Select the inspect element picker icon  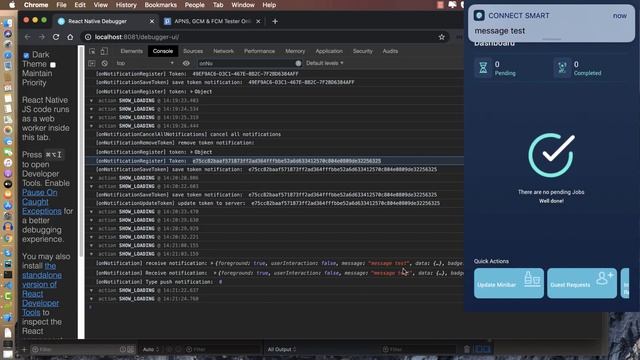[x=92, y=51]
